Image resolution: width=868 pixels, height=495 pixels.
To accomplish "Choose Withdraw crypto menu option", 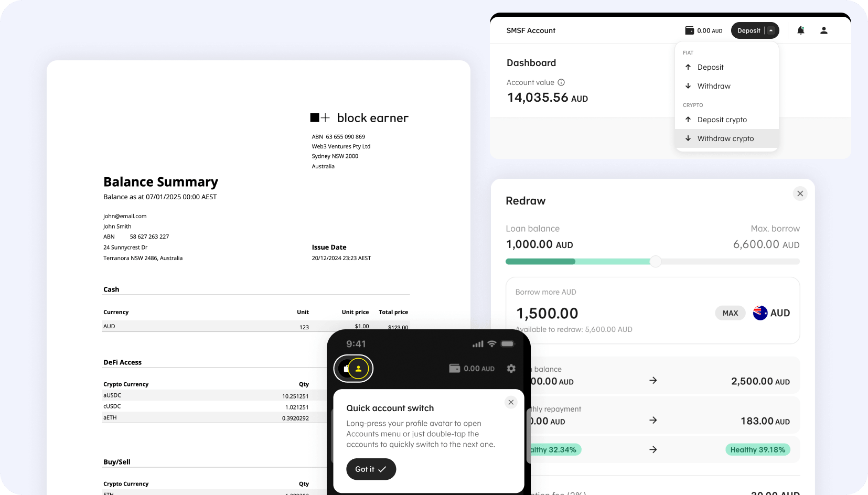I will (725, 138).
